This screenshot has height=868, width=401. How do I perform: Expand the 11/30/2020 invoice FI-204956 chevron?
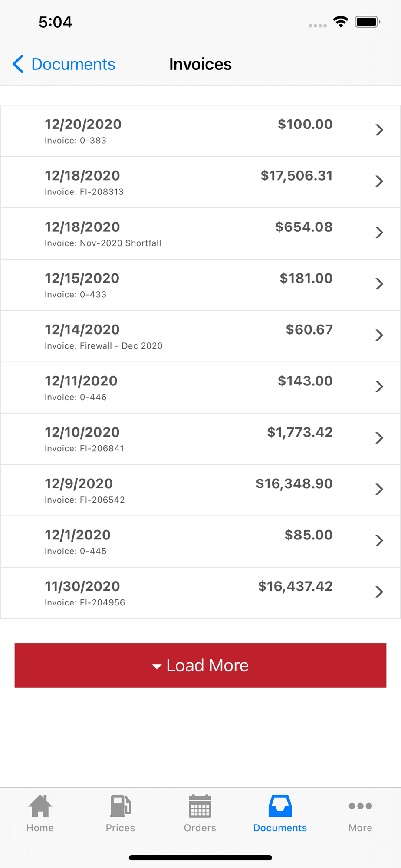click(379, 592)
